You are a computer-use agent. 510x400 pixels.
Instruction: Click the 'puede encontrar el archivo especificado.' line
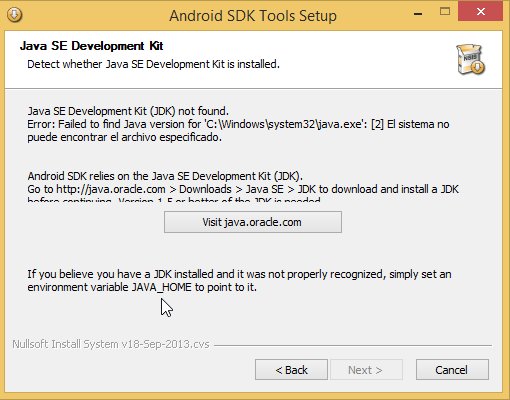125,137
